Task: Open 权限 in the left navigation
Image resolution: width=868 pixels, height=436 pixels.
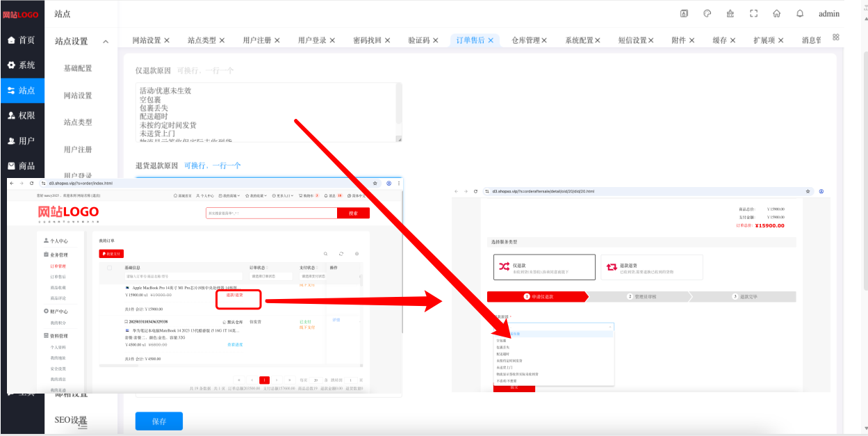Action: [x=22, y=115]
